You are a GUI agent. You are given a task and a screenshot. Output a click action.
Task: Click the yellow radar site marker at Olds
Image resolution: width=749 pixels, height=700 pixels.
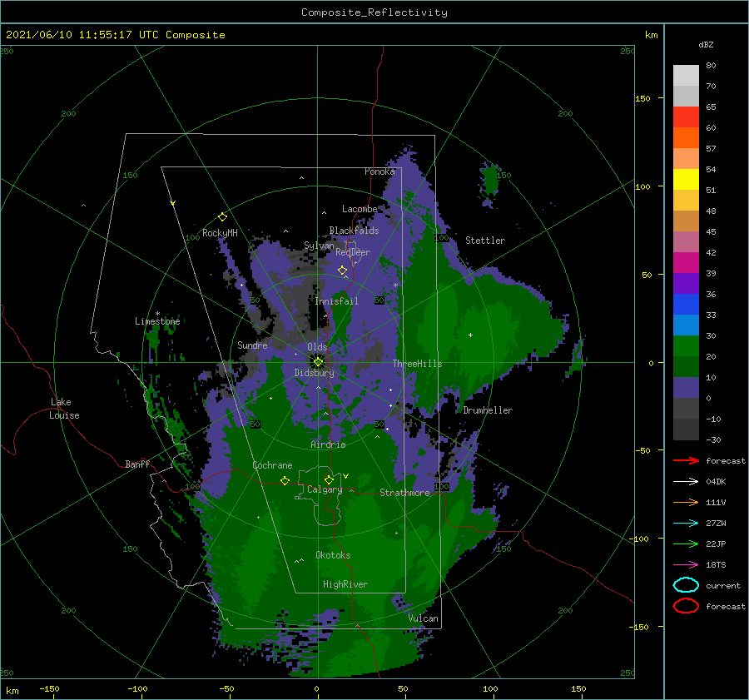click(x=318, y=362)
